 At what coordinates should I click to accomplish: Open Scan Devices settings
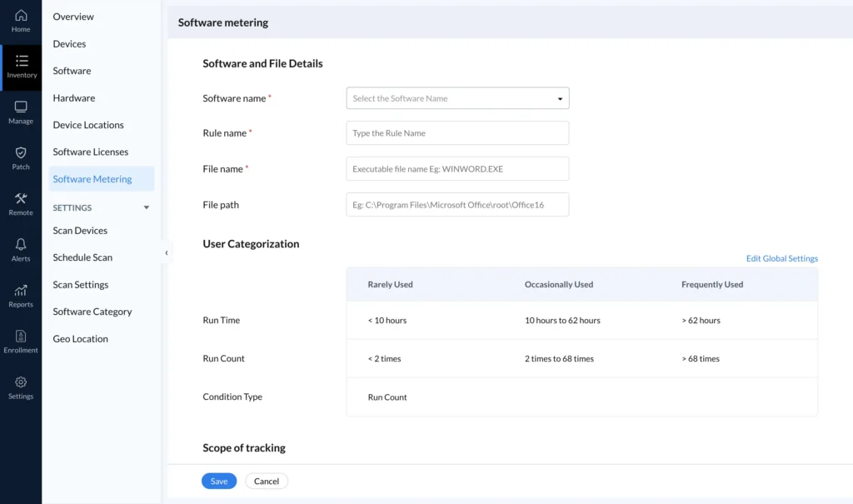[x=80, y=230]
